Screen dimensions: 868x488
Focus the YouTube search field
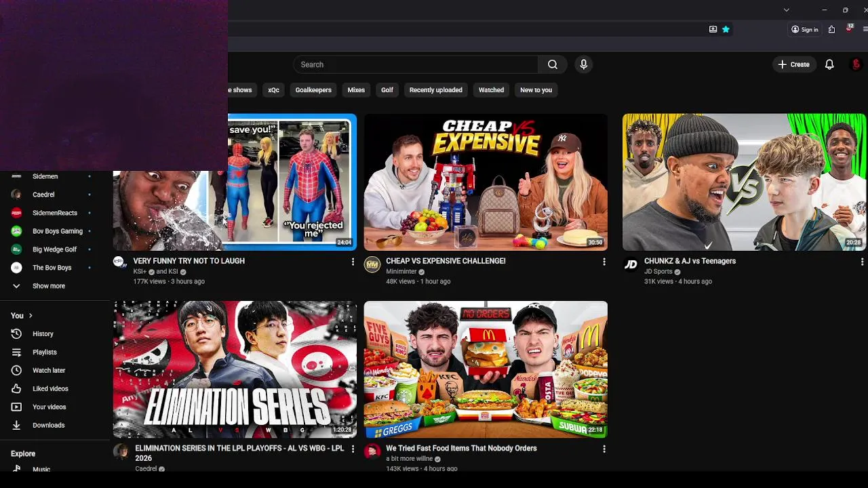[416, 64]
